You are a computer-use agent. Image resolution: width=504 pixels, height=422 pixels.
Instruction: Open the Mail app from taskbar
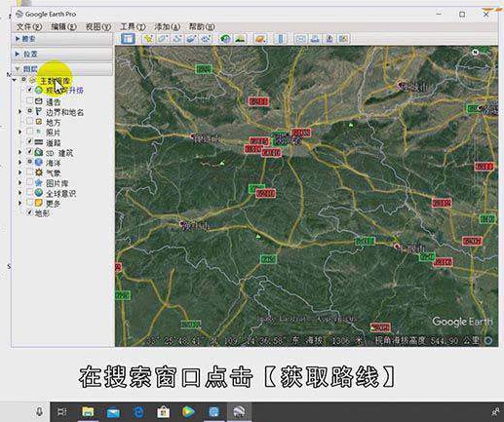point(113,412)
